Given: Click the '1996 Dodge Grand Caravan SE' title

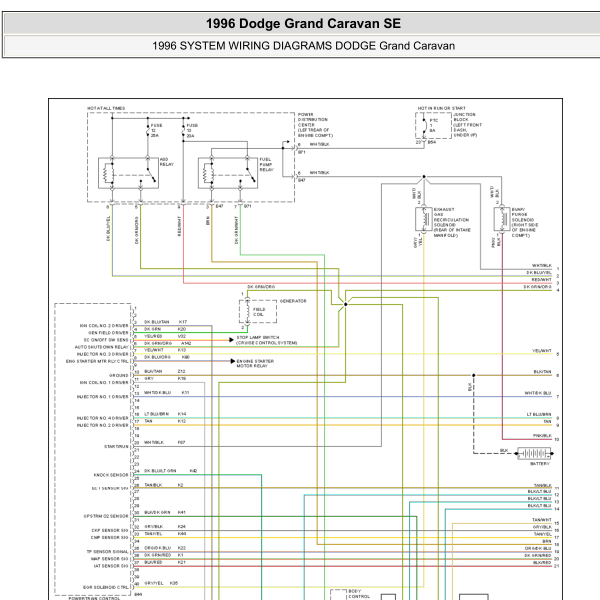Looking at the screenshot, I should click(303, 23).
